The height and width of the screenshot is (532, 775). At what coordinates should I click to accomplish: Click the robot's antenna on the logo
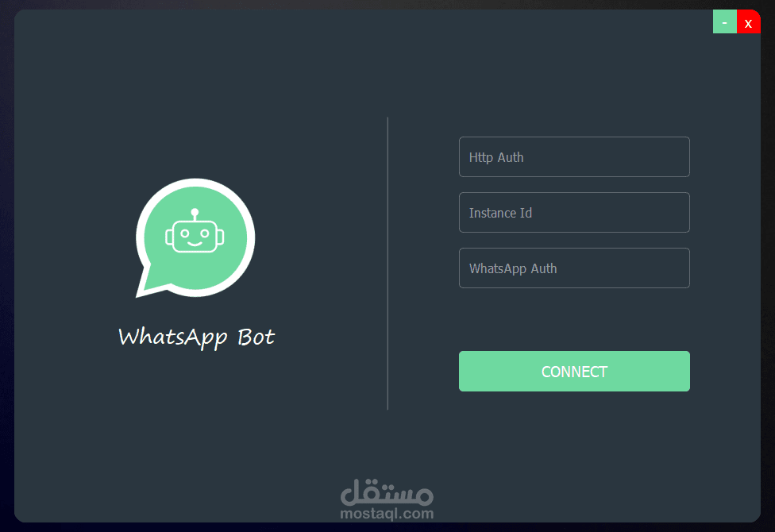pyautogui.click(x=195, y=214)
